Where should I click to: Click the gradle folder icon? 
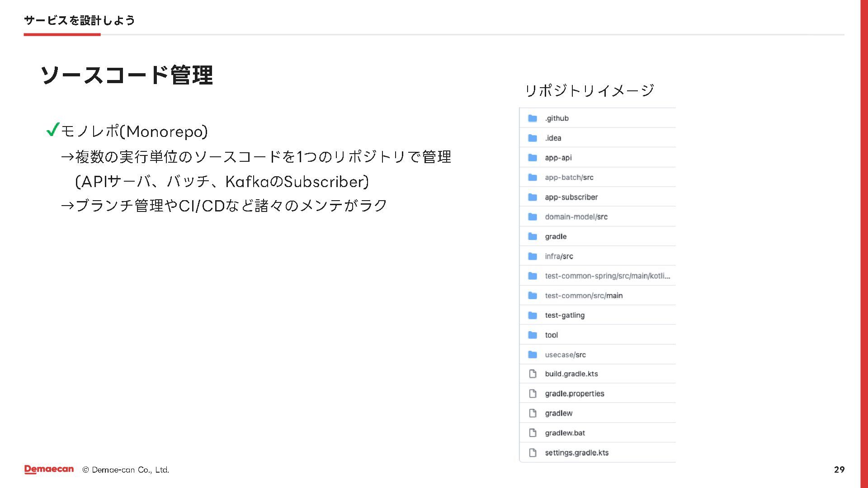point(533,237)
